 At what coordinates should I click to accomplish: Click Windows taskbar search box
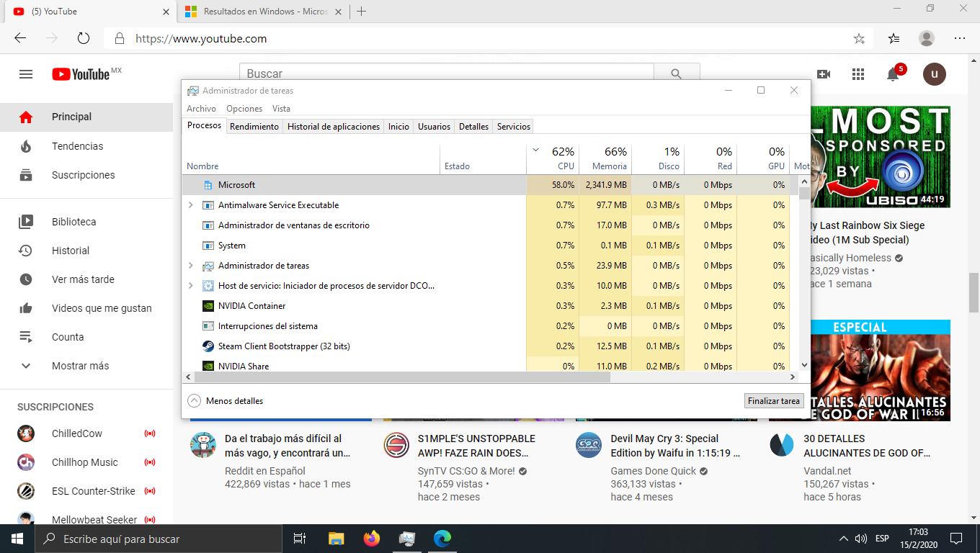pyautogui.click(x=158, y=539)
